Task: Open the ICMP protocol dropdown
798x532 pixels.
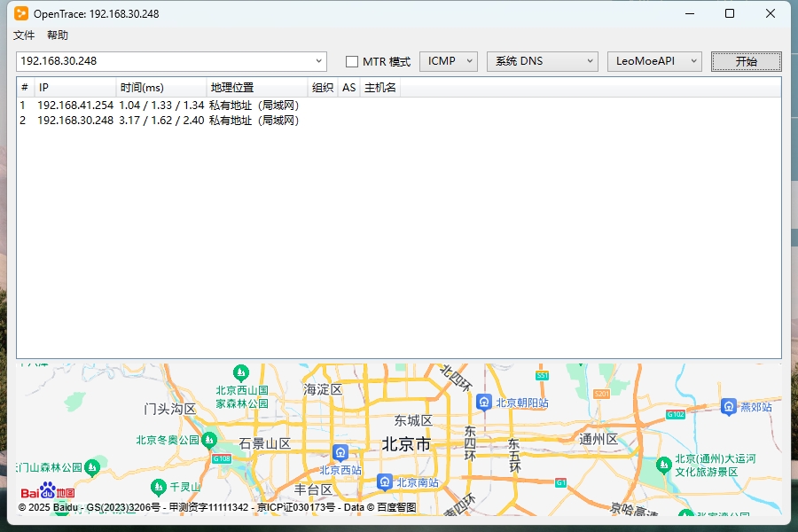Action: click(x=448, y=61)
